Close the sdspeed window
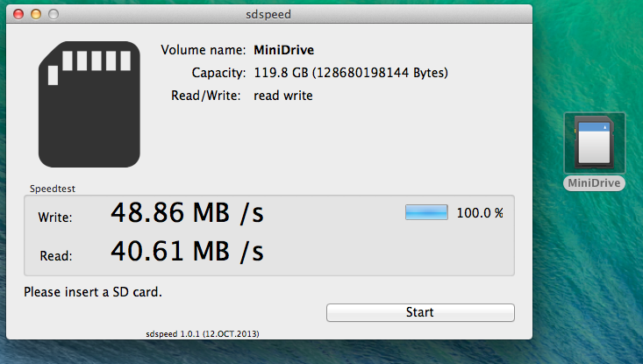This screenshot has width=643, height=364. pyautogui.click(x=18, y=14)
